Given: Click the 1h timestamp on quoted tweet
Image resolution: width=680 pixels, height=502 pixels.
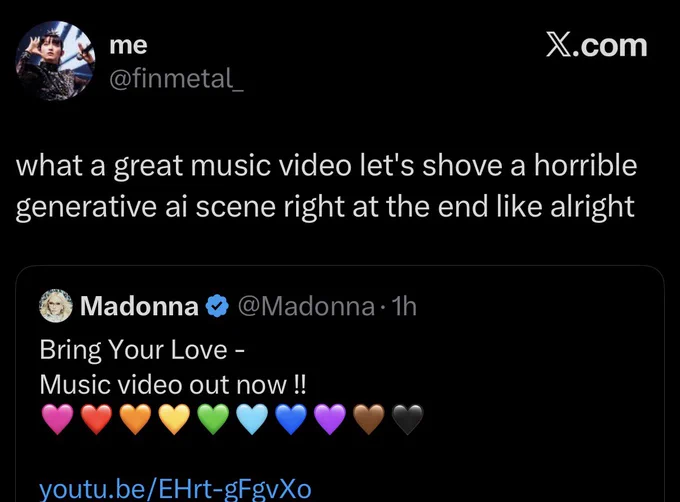Looking at the screenshot, I should (404, 306).
